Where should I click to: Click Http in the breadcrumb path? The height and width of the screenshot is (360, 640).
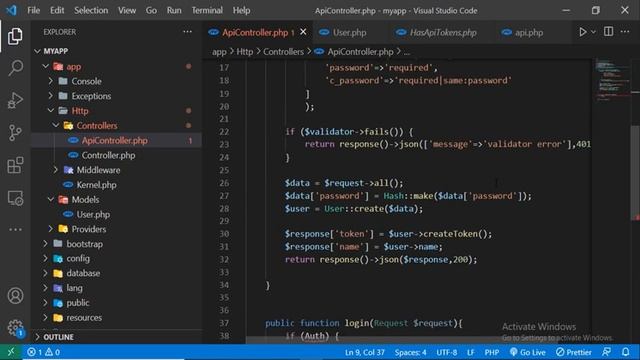(245, 52)
